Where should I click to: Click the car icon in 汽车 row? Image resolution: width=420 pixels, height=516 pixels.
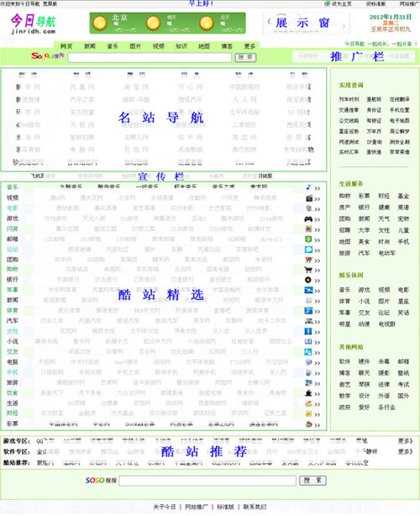click(308, 321)
